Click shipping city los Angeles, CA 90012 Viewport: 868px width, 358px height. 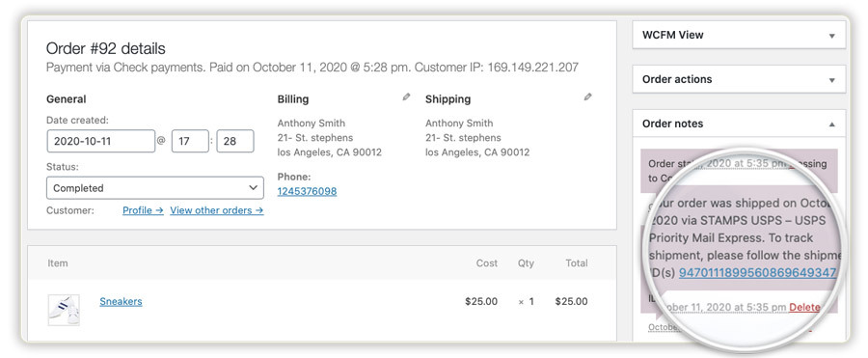[477, 151]
